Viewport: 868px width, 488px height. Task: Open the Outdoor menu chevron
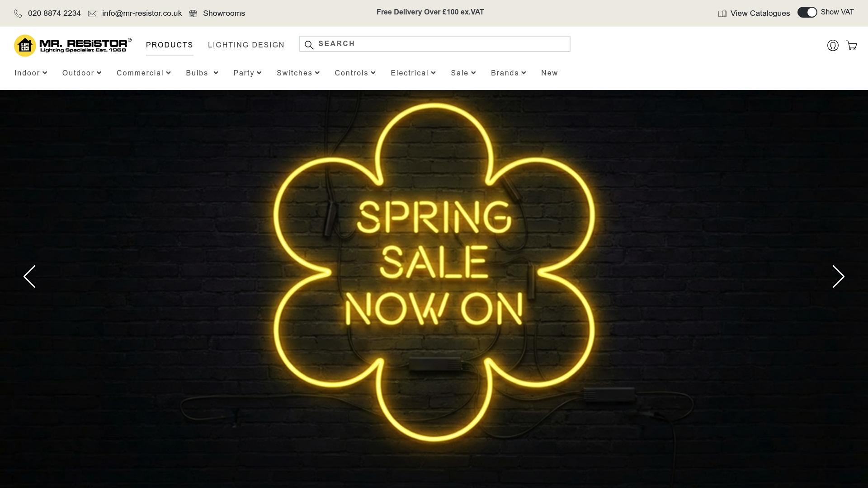coord(99,73)
